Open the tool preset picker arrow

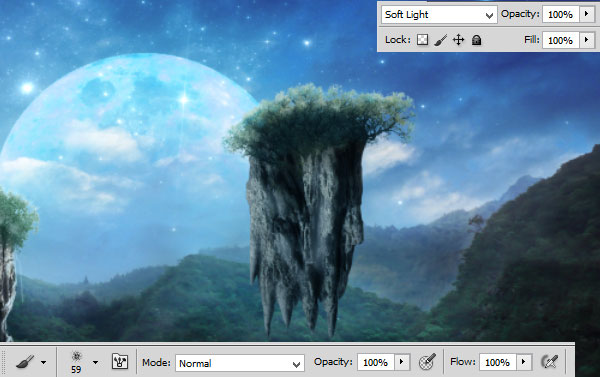point(44,362)
